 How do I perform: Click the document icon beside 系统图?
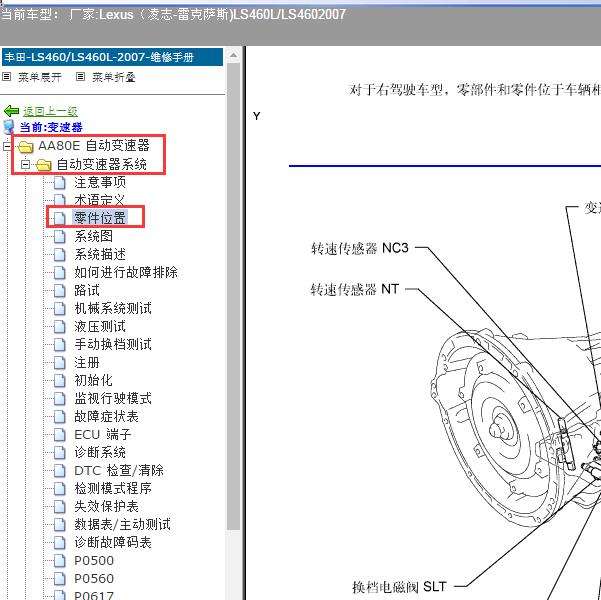coord(59,237)
